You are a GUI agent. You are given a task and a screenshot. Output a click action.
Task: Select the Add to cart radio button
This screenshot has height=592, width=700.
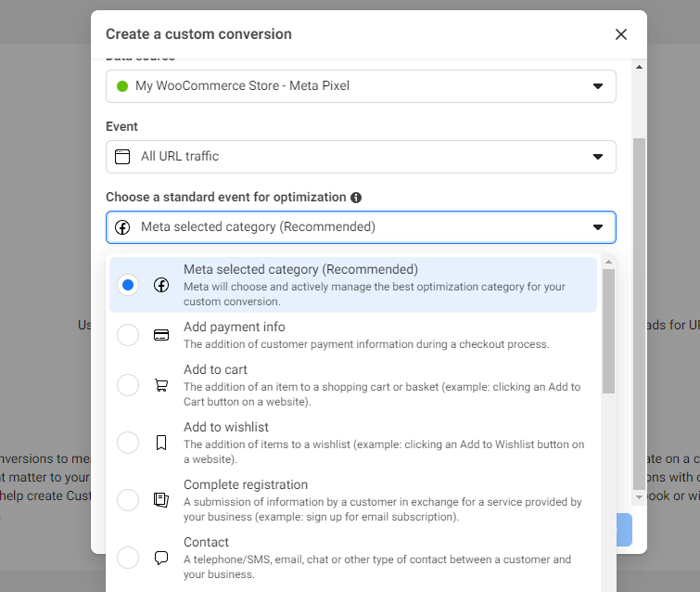pyautogui.click(x=128, y=385)
